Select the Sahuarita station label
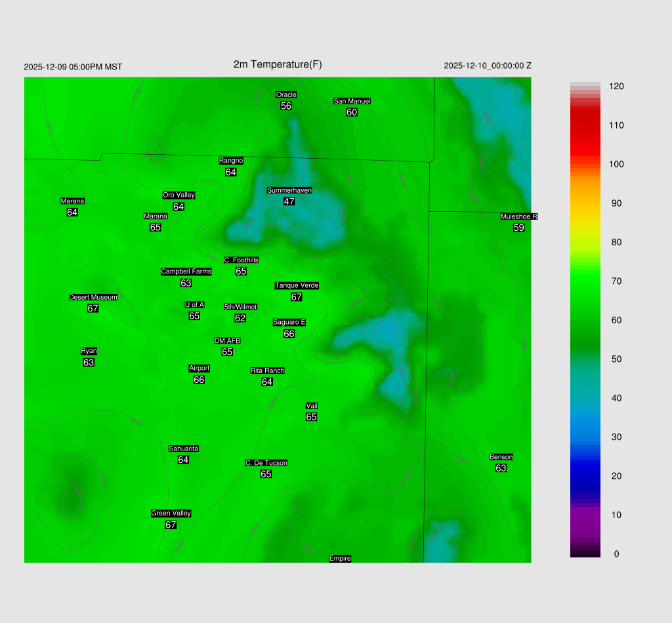Screen dimensions: 672x623 point(183,449)
